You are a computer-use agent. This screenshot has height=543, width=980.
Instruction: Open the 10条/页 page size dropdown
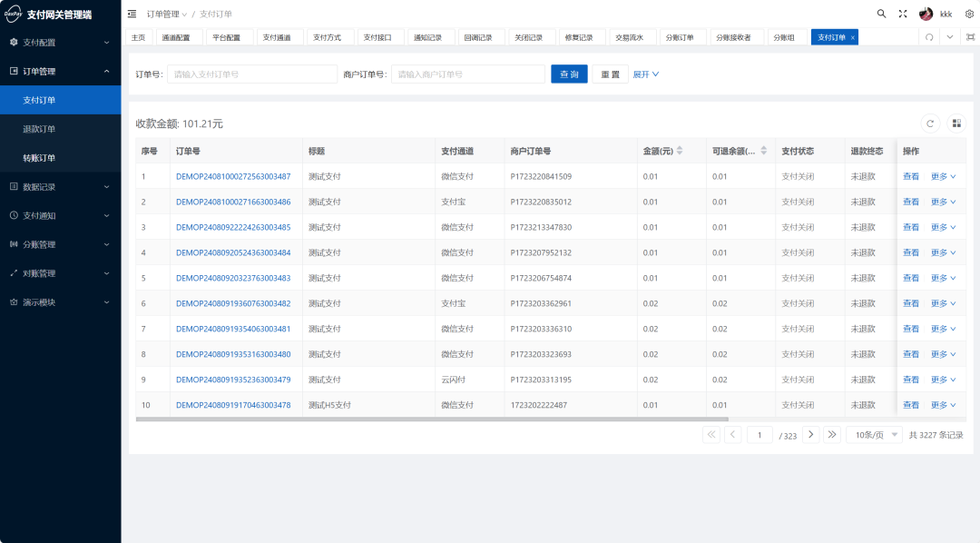[x=875, y=435]
